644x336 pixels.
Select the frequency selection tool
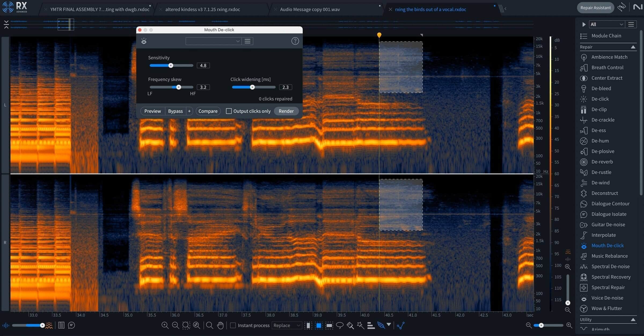tap(329, 325)
